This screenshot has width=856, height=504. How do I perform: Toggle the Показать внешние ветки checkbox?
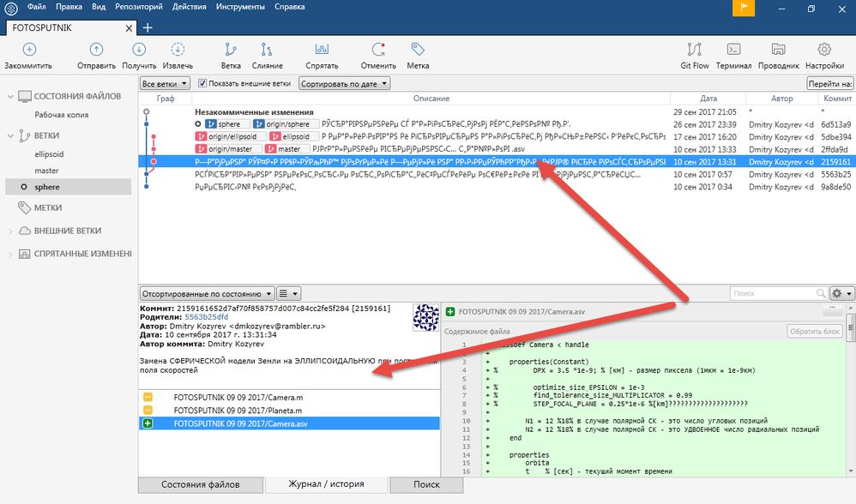click(x=202, y=83)
